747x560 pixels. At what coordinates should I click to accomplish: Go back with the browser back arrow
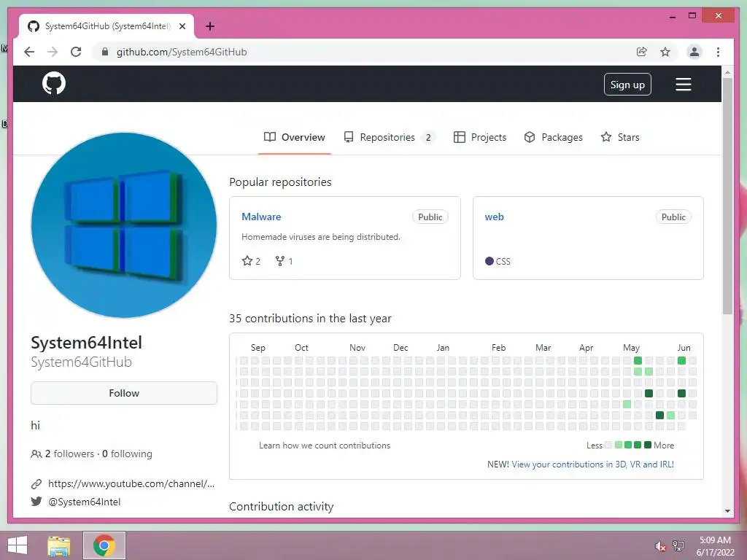pyautogui.click(x=29, y=52)
